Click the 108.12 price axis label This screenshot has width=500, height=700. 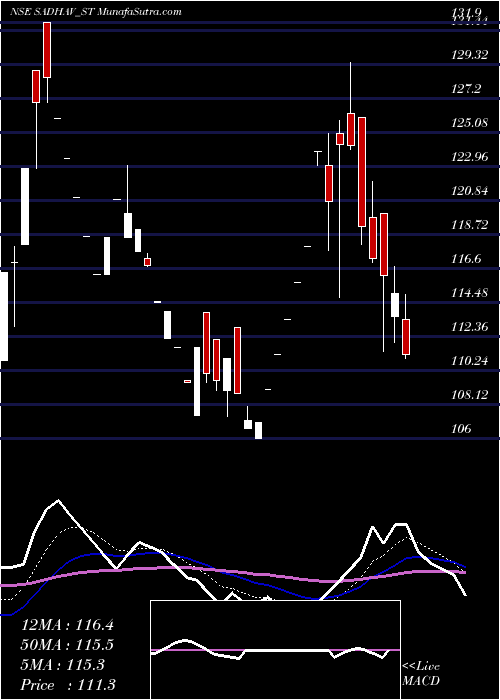470,395
